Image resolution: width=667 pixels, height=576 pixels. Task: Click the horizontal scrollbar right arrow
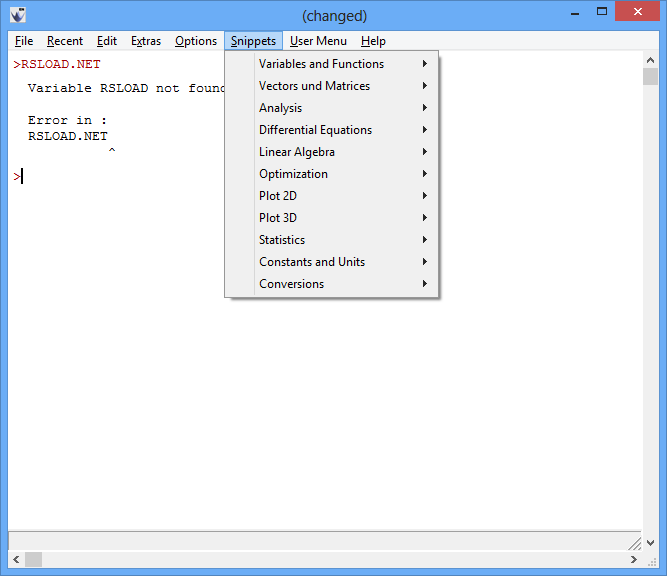[634, 559]
